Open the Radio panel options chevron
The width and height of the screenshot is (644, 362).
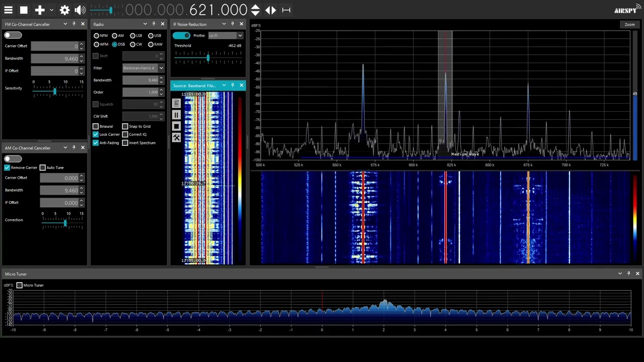tap(145, 24)
